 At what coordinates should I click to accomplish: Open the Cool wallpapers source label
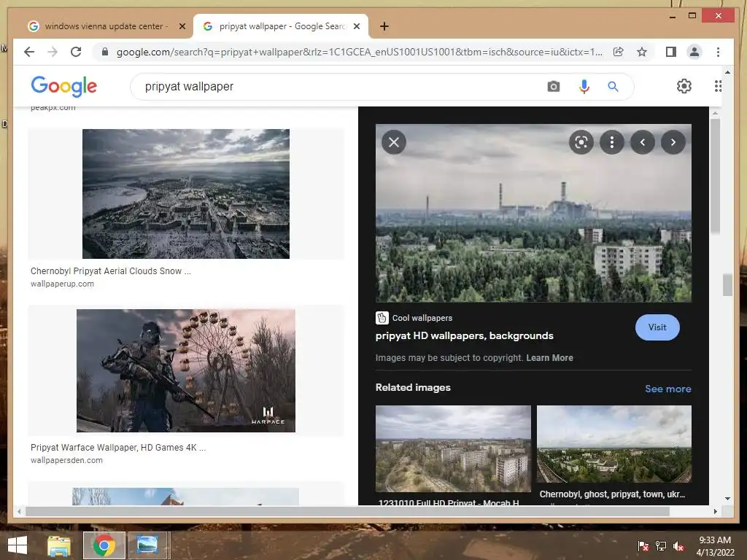(x=414, y=318)
